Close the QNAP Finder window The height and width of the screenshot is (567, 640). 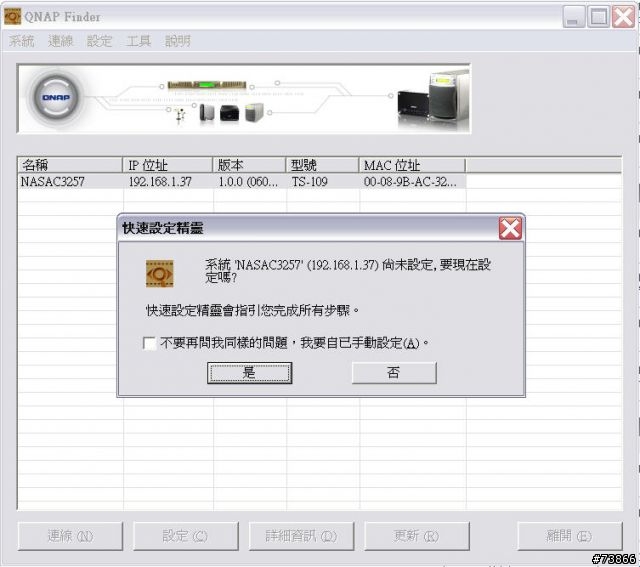point(623,17)
